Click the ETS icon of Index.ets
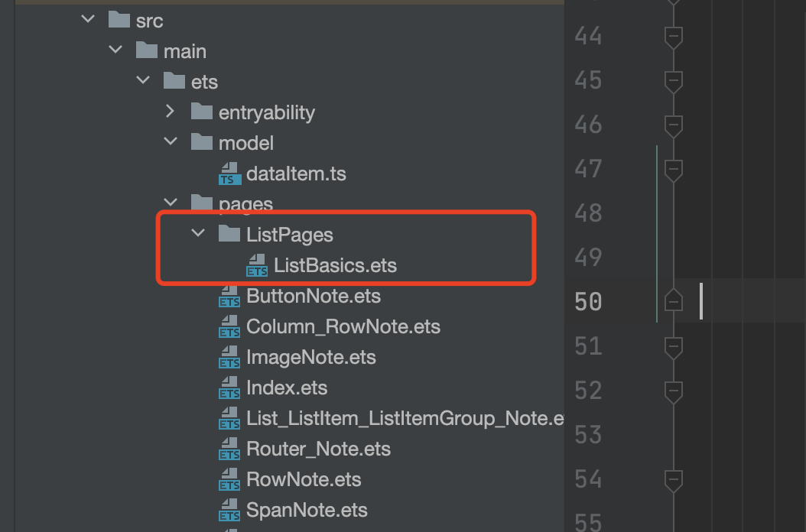806x532 pixels. tap(229, 388)
